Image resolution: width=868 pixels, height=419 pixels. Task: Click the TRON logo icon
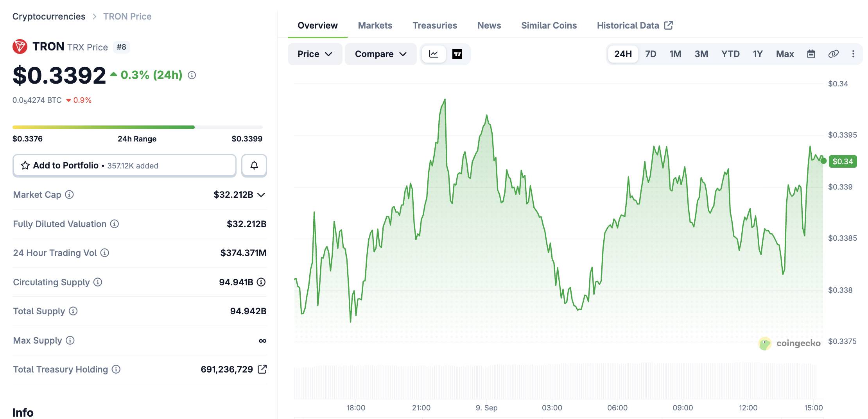20,47
